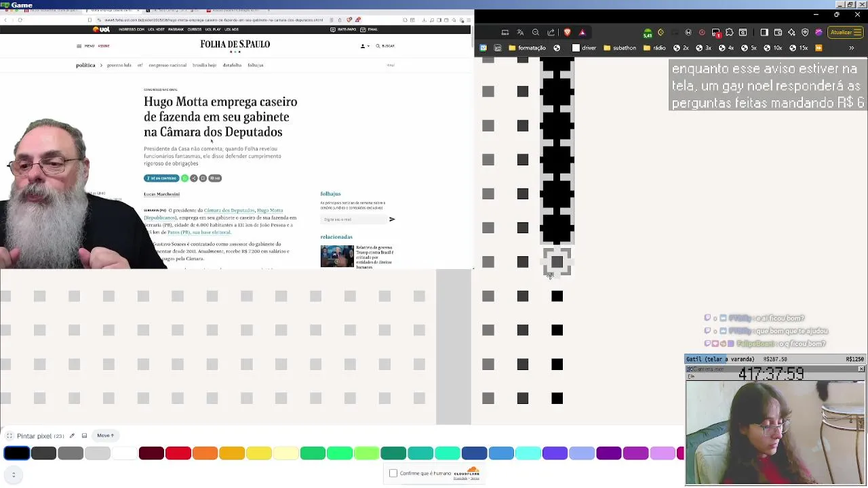Click the blue calendar bookmark icon
Image resolution: width=868 pixels, height=488 pixels.
(x=483, y=48)
